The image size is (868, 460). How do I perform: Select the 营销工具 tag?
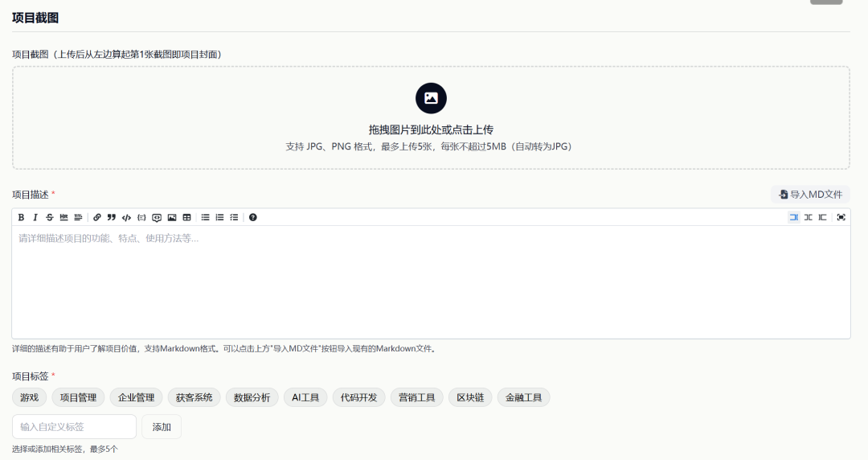point(417,397)
